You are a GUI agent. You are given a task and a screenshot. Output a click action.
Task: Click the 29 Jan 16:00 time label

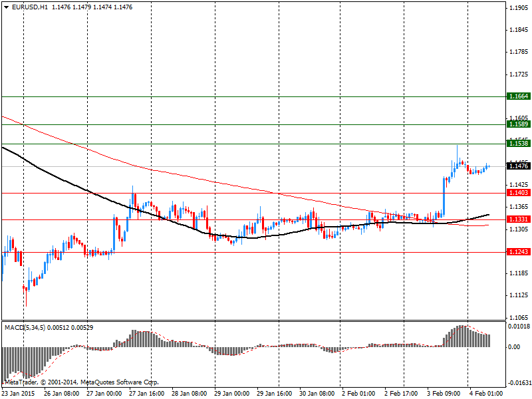274,394
